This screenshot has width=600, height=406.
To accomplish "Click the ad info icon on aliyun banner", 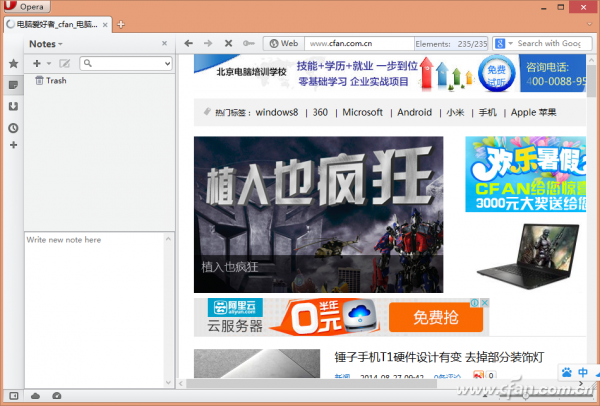I will click(x=475, y=303).
